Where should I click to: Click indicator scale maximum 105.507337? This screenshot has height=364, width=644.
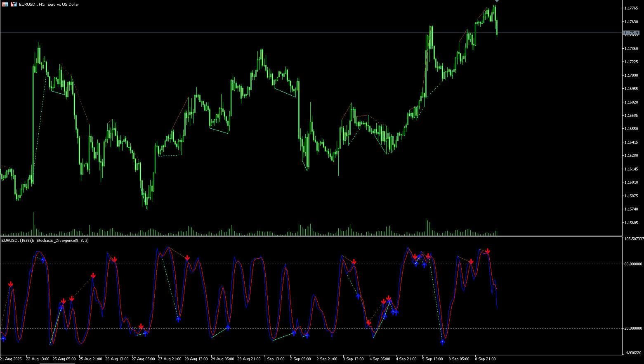634,239
